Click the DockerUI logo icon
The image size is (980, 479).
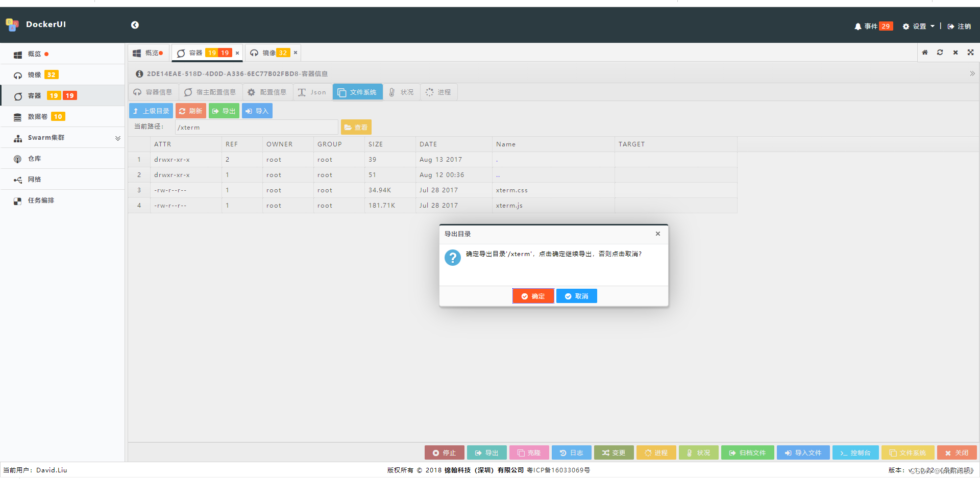(x=12, y=24)
